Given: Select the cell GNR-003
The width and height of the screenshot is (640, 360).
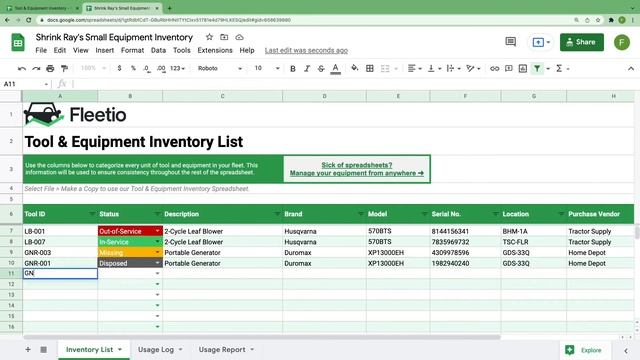Looking at the screenshot, I should click(60, 252).
